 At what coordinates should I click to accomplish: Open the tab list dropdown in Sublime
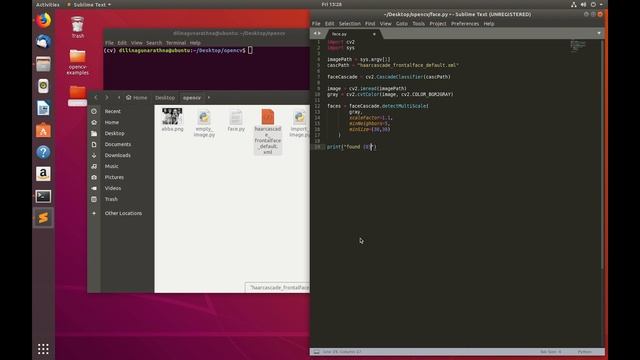coord(599,33)
